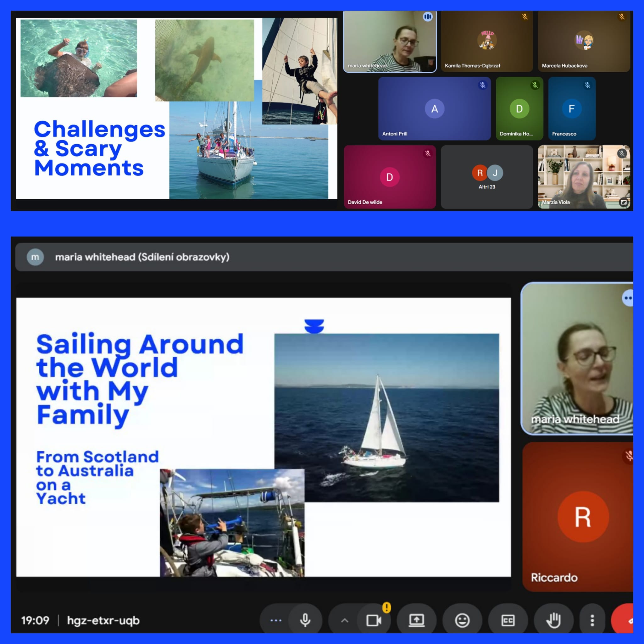The height and width of the screenshot is (644, 644).
Task: Open more options vertical dots menu
Action: (592, 620)
